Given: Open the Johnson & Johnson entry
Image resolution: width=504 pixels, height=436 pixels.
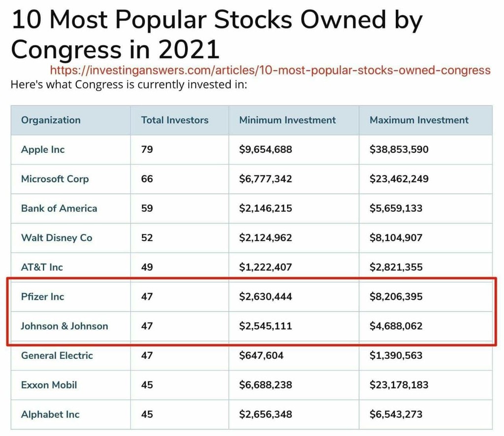Looking at the screenshot, I should pos(64,326).
